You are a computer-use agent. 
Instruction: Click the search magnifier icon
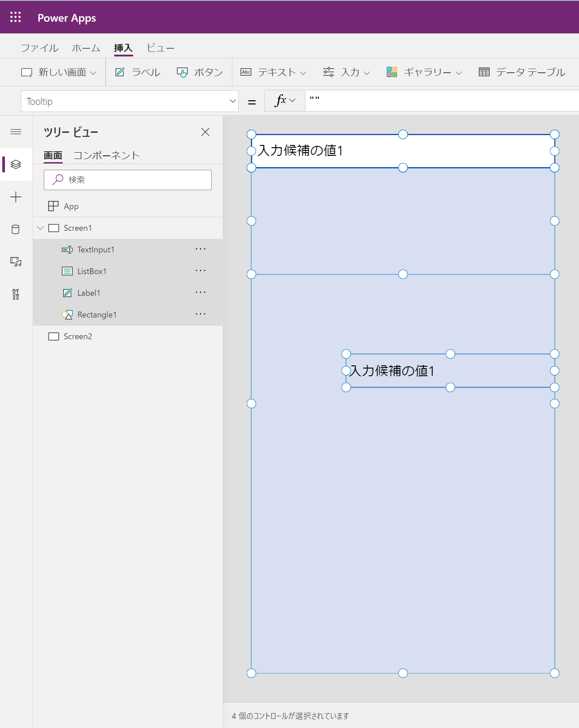click(x=58, y=180)
